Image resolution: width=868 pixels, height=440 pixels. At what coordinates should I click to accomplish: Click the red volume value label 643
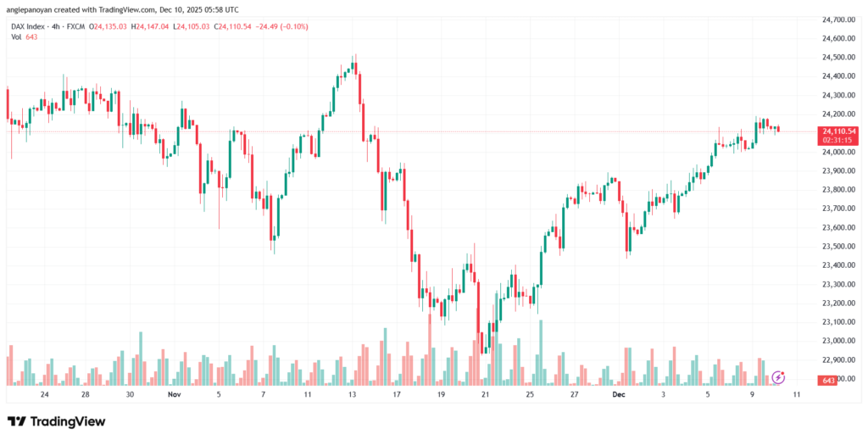tap(831, 381)
